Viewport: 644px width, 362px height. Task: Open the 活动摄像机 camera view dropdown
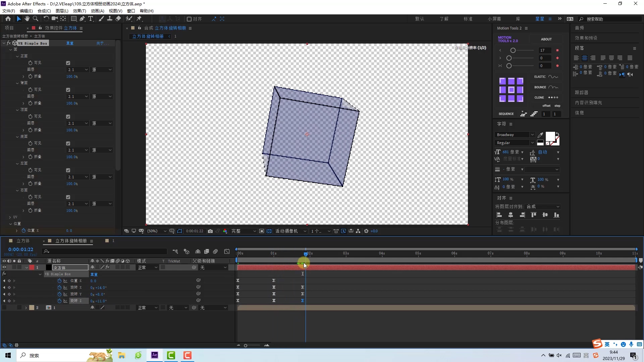coord(290,231)
